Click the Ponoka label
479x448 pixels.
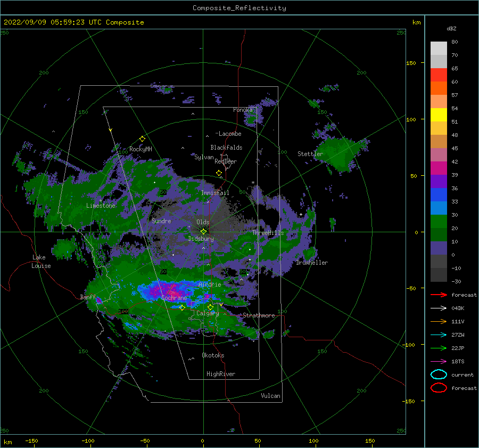pyautogui.click(x=243, y=110)
